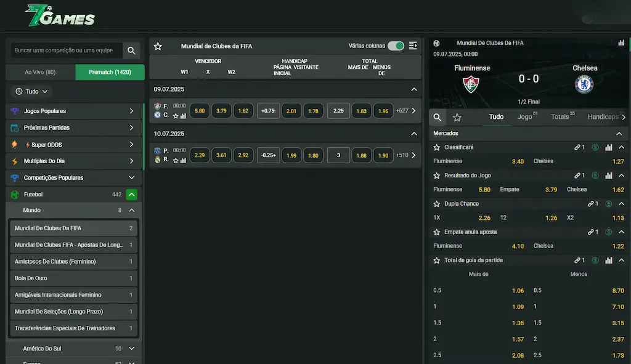The width and height of the screenshot is (631, 364).
Task: Click Fluminense team crest
Action: [471, 84]
